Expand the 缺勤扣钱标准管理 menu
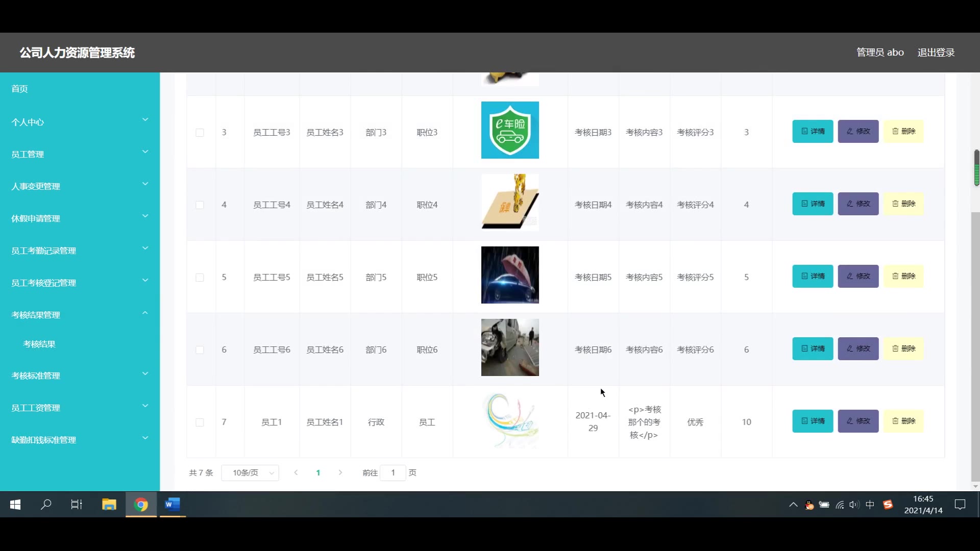 (x=80, y=440)
